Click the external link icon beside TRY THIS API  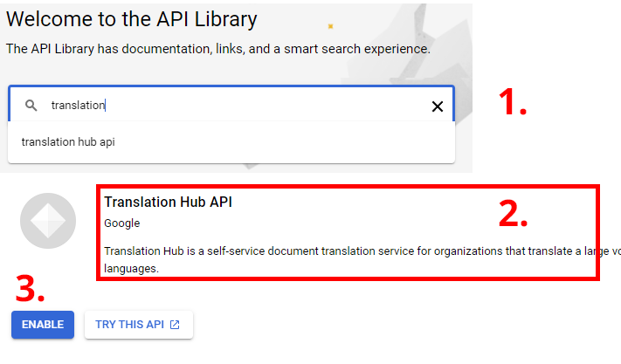point(175,325)
